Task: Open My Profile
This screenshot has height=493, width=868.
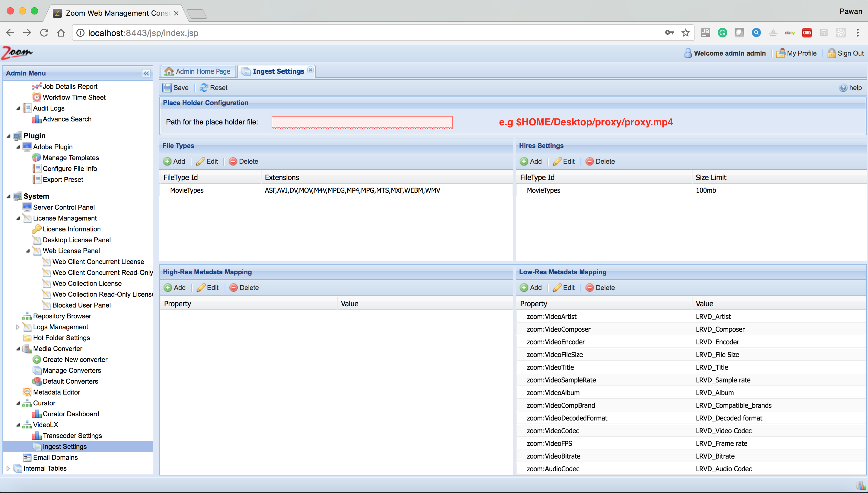Action: pos(797,53)
